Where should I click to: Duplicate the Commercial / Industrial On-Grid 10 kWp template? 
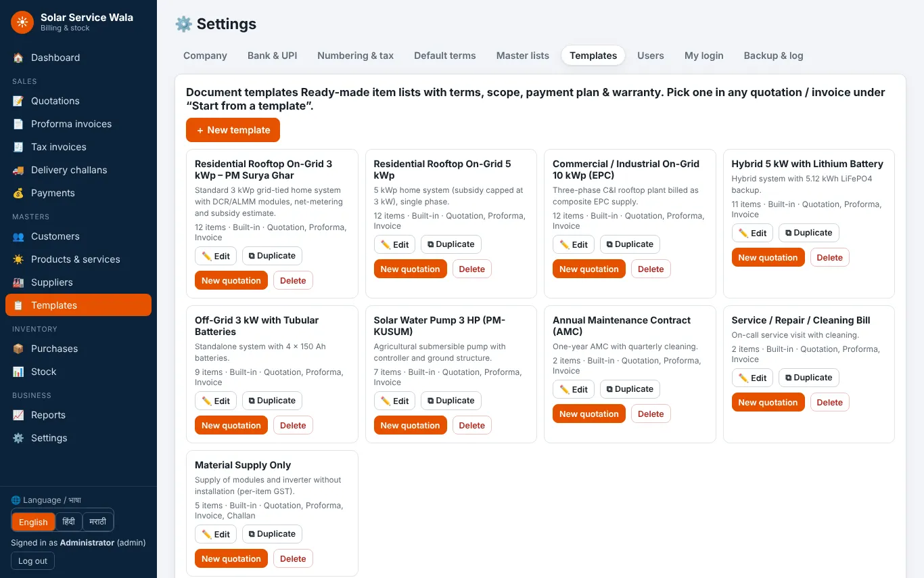[x=630, y=244]
